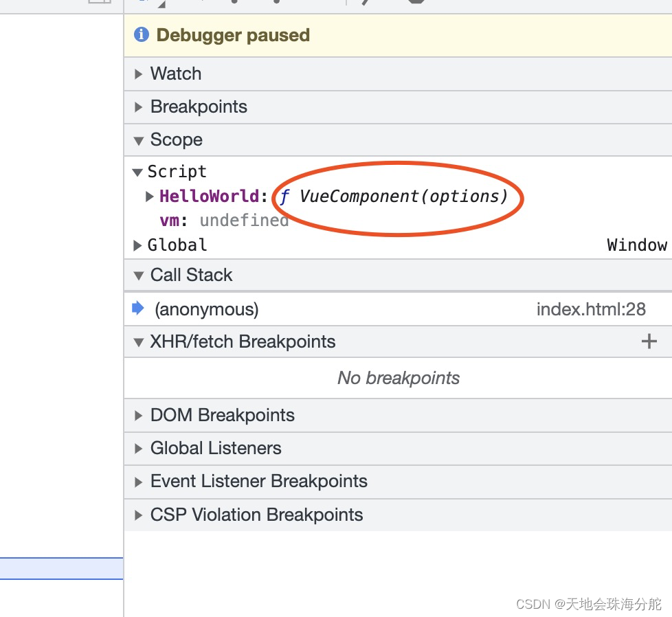The height and width of the screenshot is (617, 672).
Task: Collapse XHR/fetch Breakpoints section
Action: point(138,342)
